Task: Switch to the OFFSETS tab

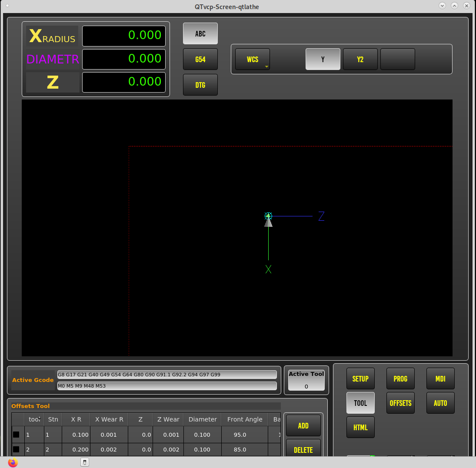Action: 400,403
